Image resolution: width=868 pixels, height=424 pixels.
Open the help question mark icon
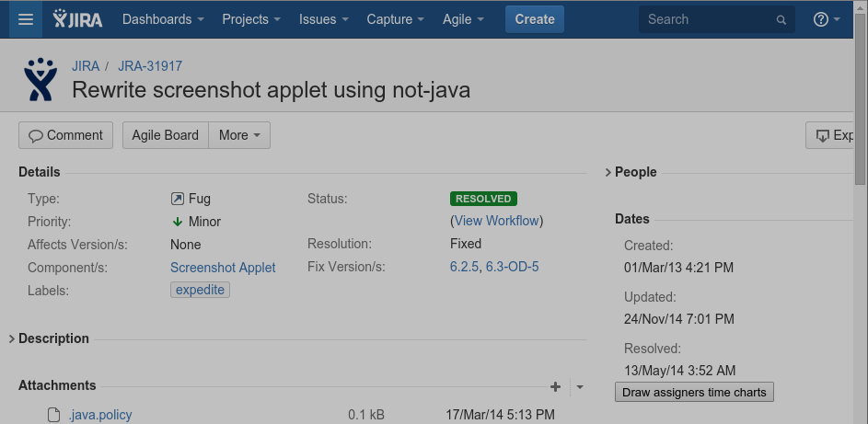point(820,19)
